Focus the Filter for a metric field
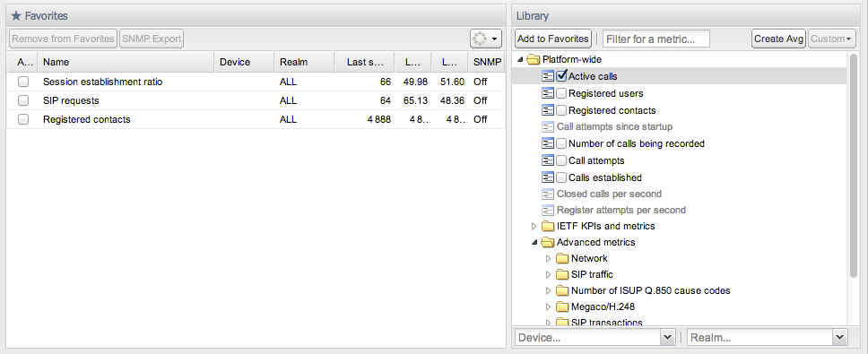Screen dimensions: 868x354 (x=656, y=39)
